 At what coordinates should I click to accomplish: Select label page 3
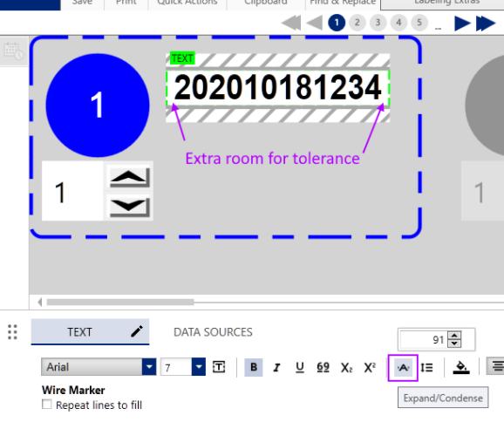(378, 23)
